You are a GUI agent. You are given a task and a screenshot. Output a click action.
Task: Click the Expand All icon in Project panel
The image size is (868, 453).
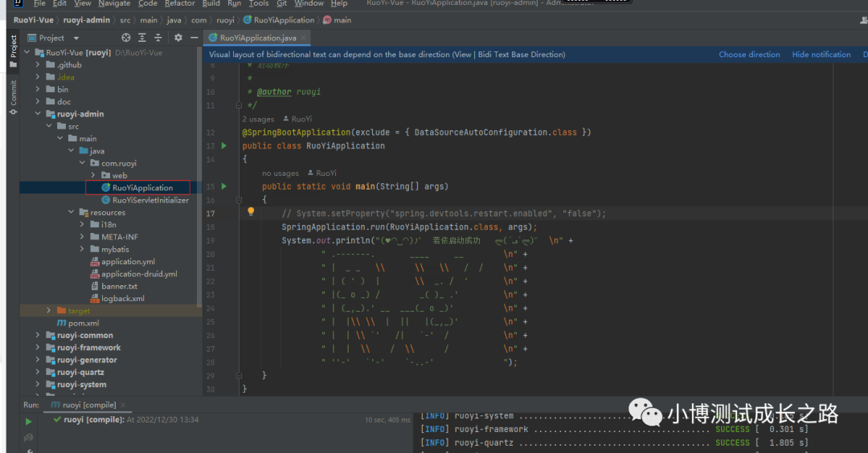[x=142, y=38]
